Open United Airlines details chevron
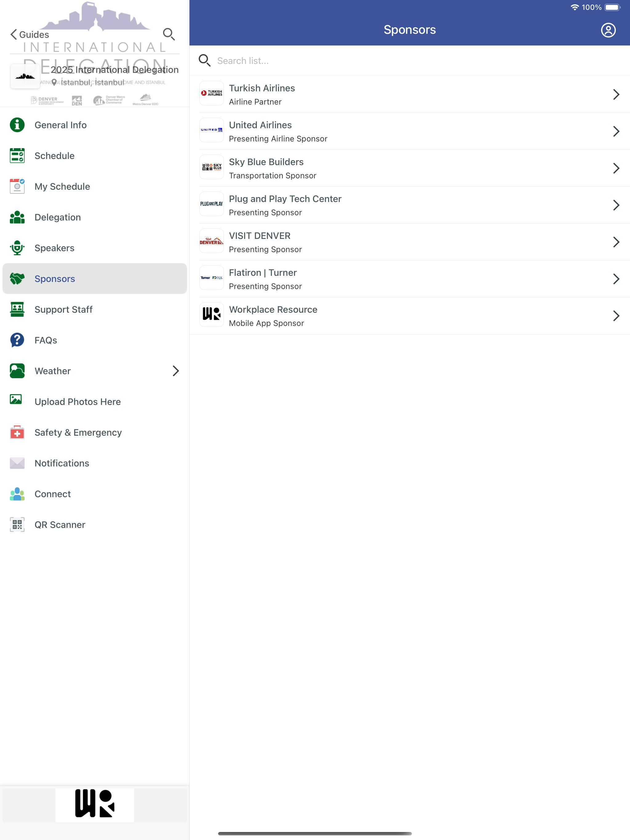630x840 pixels. 616,131
